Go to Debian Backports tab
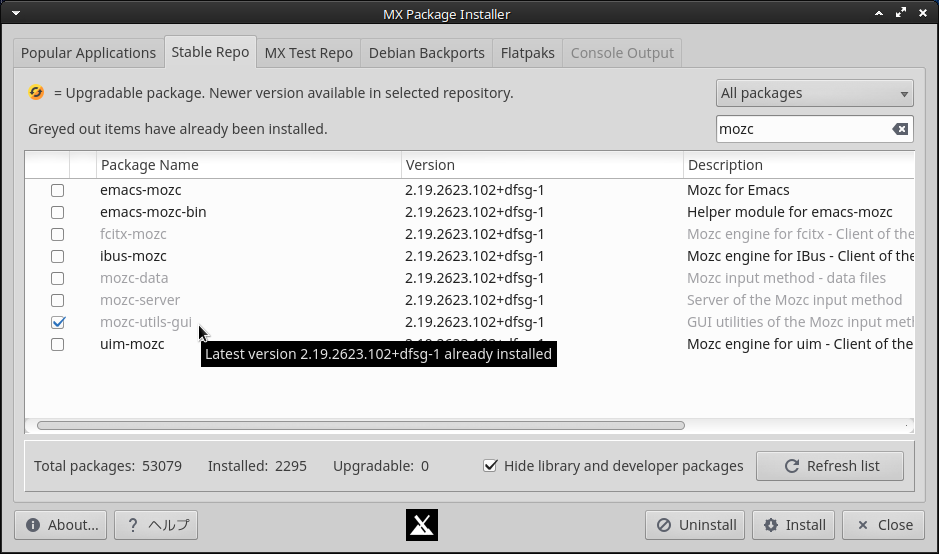Screen dimensions: 939x554 click(426, 53)
